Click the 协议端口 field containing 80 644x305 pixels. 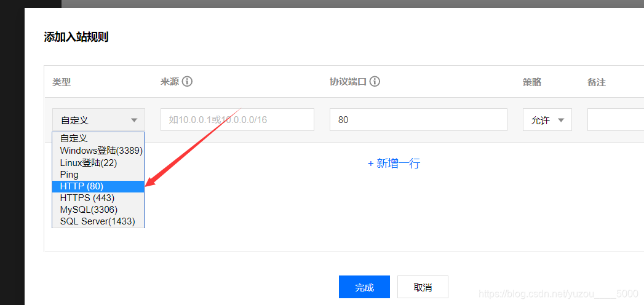coord(418,120)
